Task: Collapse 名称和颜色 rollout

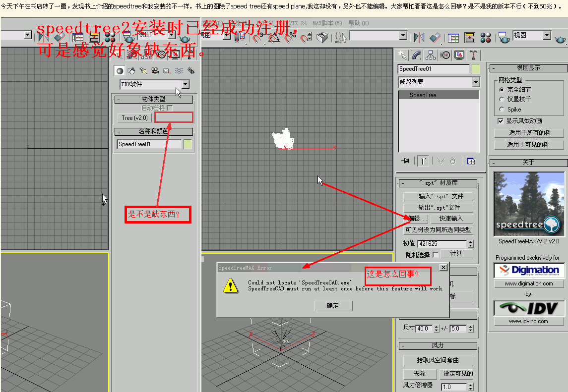Action: [x=153, y=131]
